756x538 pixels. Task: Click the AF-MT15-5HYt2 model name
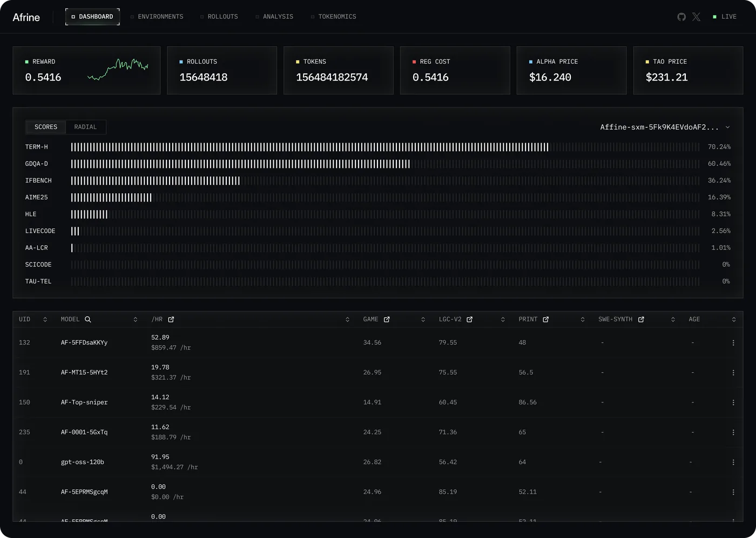pos(84,373)
